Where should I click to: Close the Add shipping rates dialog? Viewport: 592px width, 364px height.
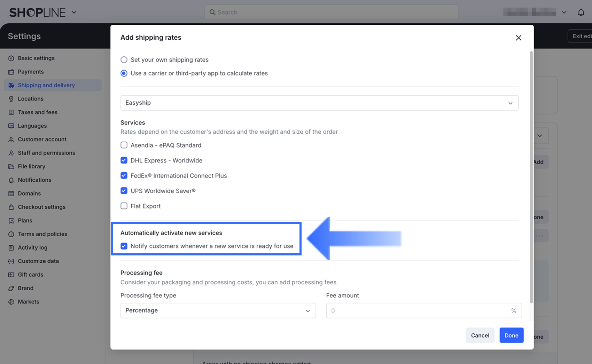pos(518,38)
